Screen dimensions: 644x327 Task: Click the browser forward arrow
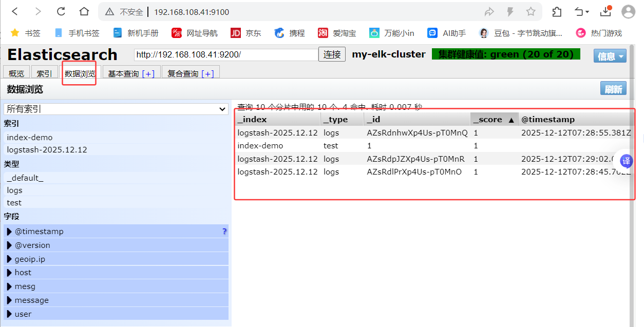tap(38, 12)
